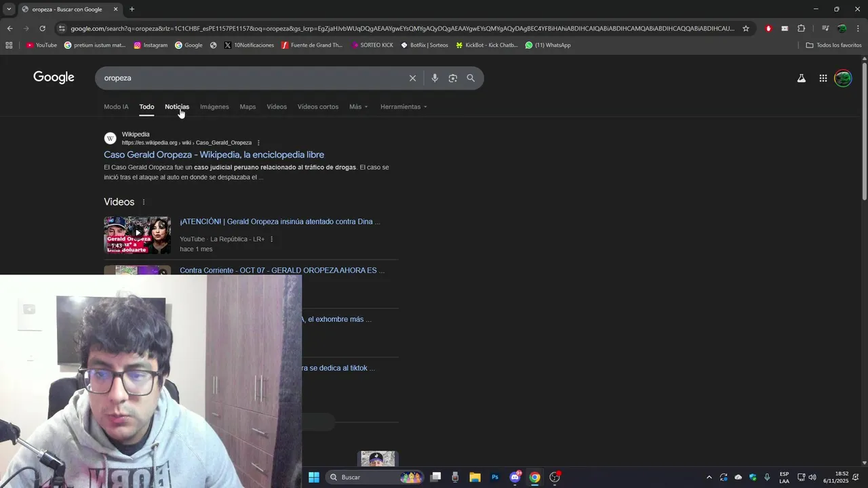
Task: Show hidden system tray icons
Action: (x=709, y=477)
